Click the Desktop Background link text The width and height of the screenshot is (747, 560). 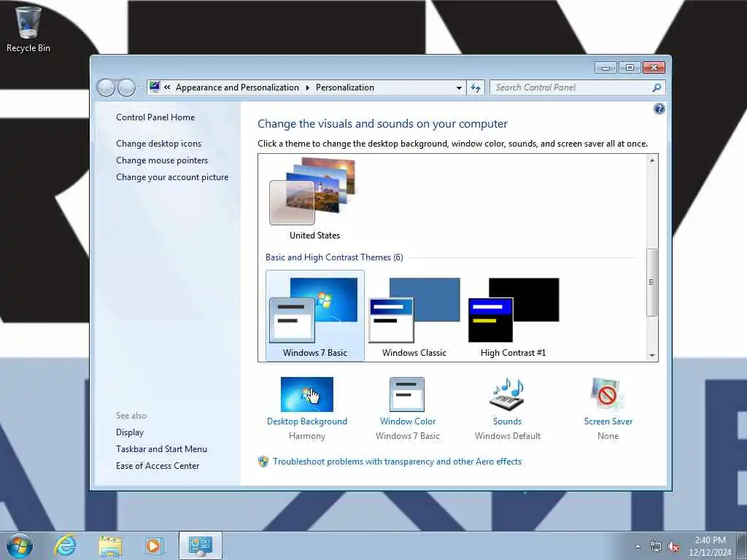[307, 421]
